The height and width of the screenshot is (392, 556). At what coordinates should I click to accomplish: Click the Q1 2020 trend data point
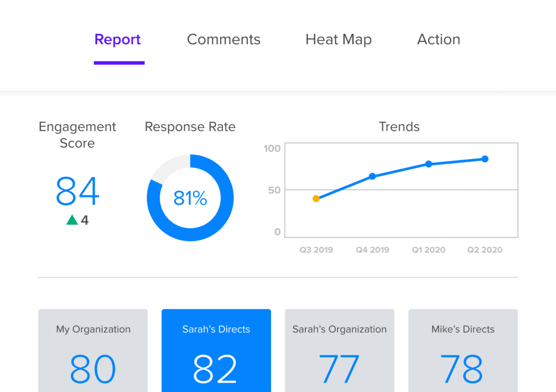coord(429,164)
